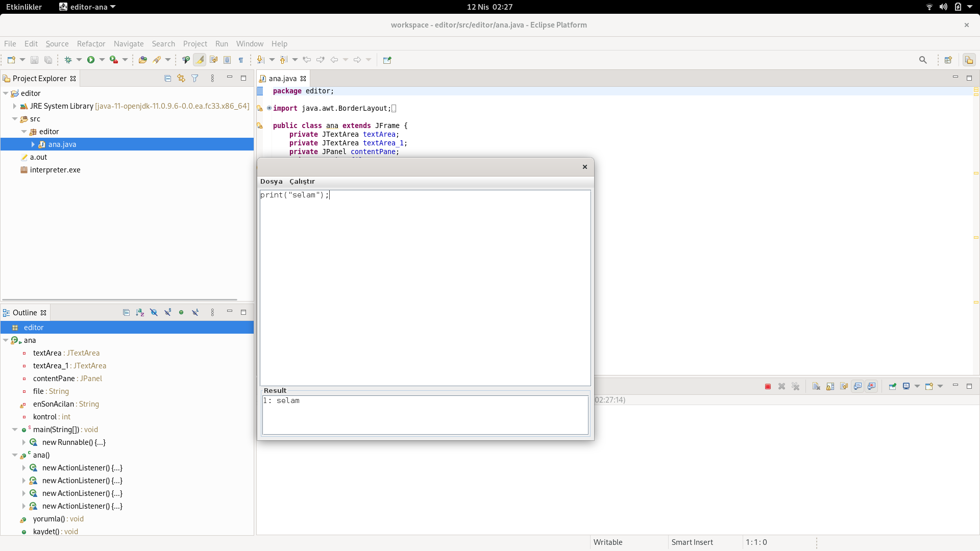Open the Source menu

[x=57, y=44]
